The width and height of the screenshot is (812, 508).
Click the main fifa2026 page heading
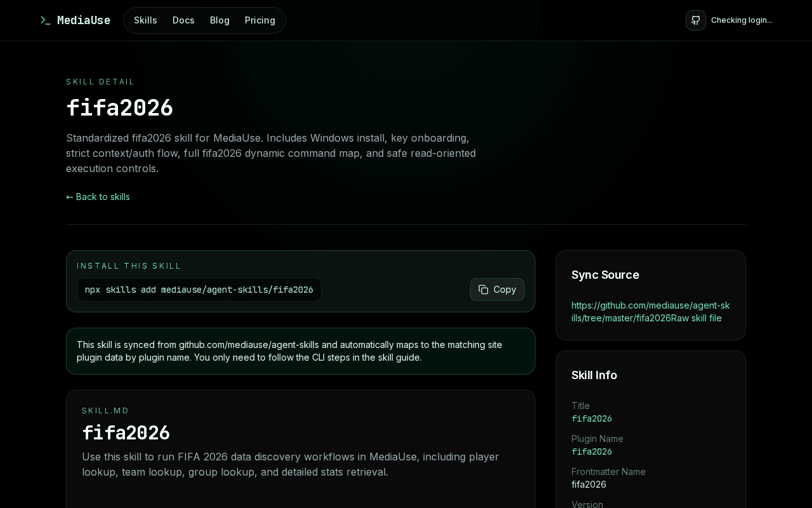(119, 107)
